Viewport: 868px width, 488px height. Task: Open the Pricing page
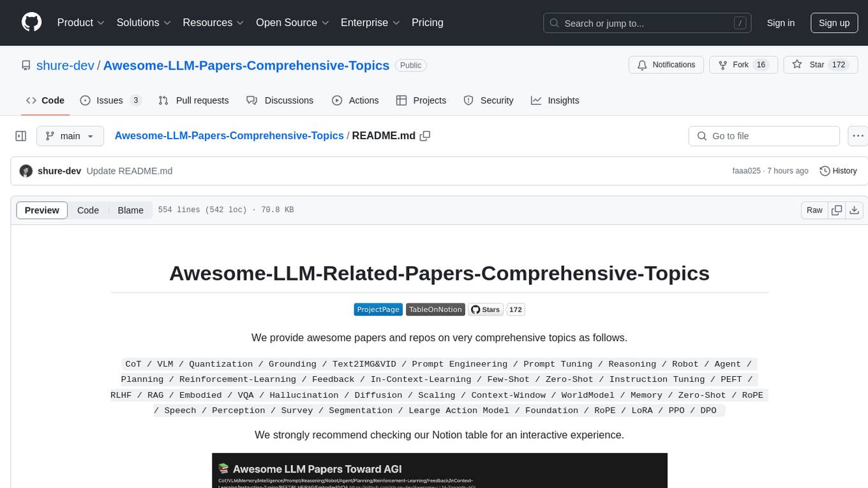pos(428,22)
